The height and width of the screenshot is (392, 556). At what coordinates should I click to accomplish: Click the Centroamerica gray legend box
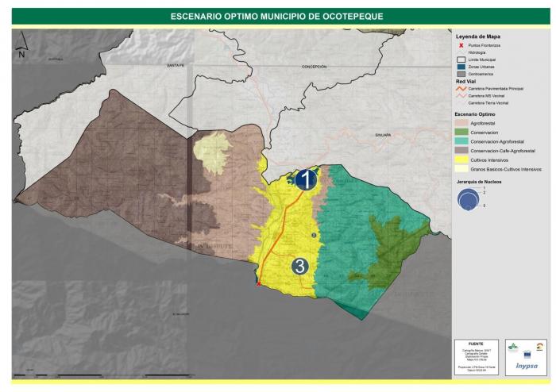(x=460, y=74)
